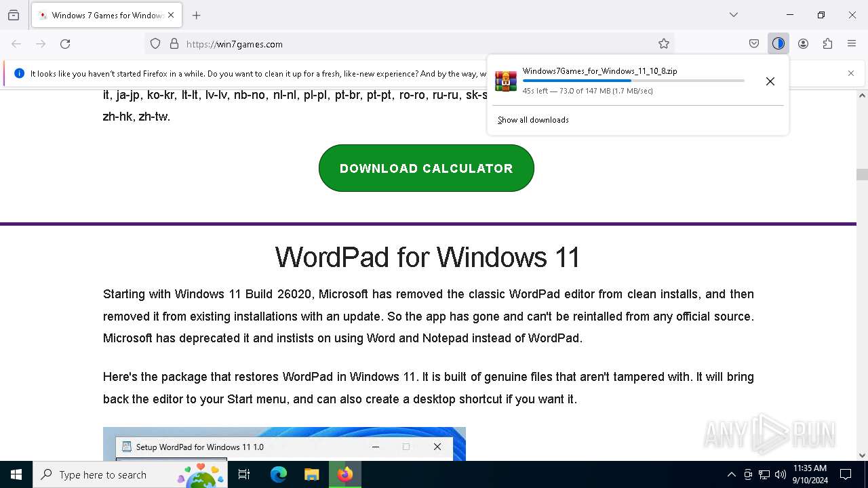868x488 pixels.
Task: Reload the current page
Action: tap(65, 43)
